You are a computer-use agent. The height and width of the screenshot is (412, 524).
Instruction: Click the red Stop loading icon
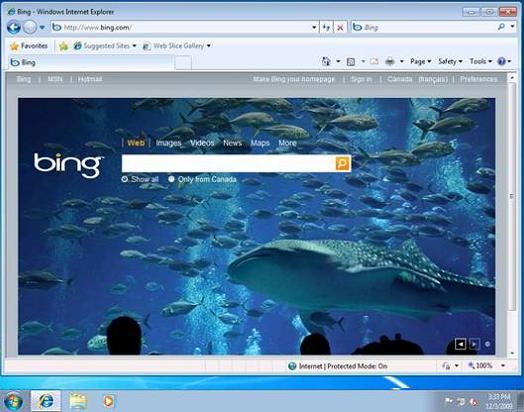click(x=340, y=27)
